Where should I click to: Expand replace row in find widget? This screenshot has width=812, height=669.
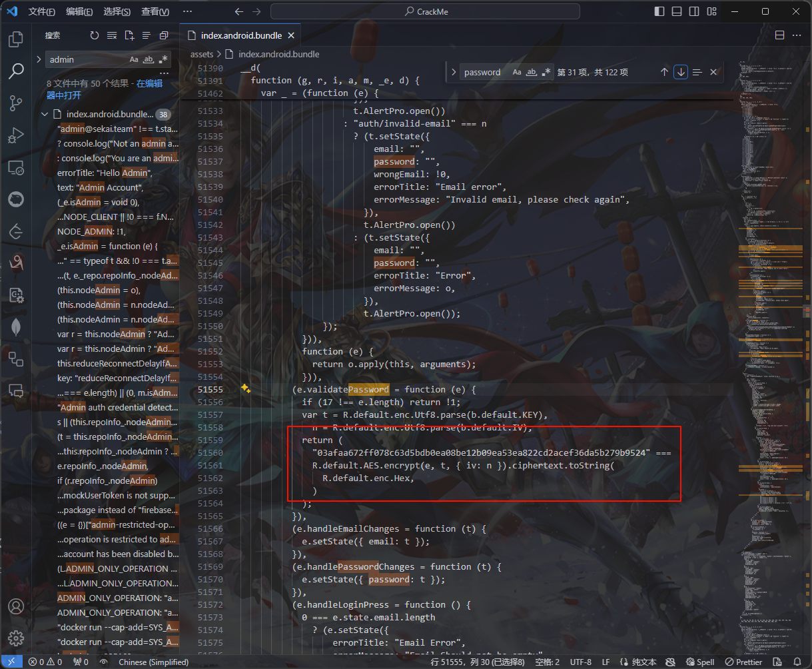click(454, 72)
